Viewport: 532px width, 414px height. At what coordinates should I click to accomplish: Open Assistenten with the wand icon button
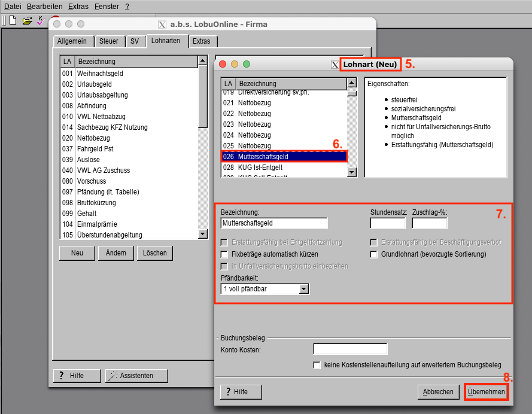point(136,376)
